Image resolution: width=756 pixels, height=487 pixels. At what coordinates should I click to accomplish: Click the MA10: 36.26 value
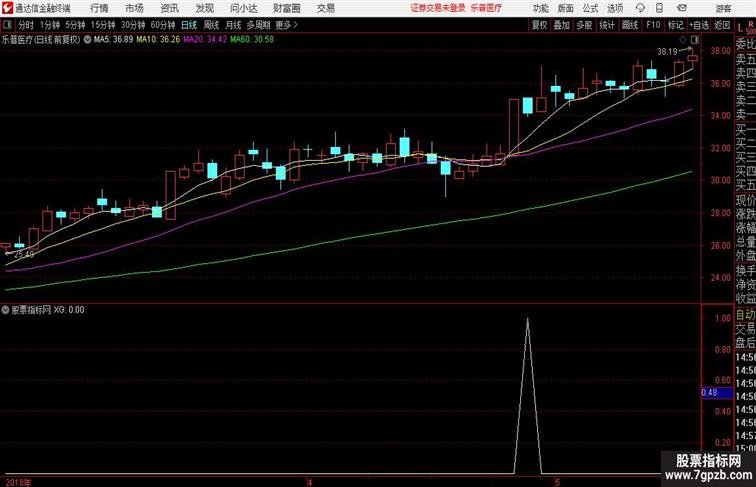[x=158, y=40]
